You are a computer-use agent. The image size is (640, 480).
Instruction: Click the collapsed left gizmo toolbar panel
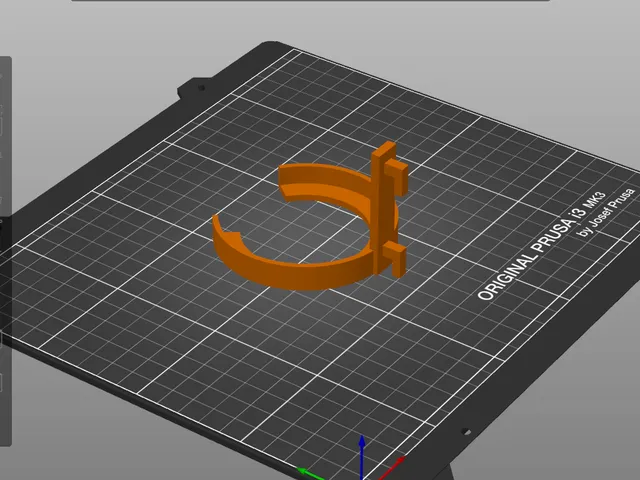tap(5, 251)
